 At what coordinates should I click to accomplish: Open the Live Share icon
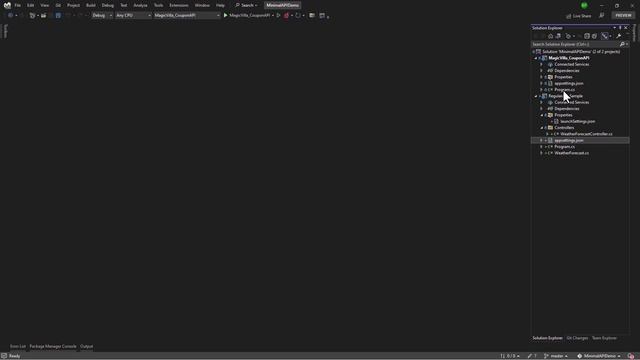569,16
